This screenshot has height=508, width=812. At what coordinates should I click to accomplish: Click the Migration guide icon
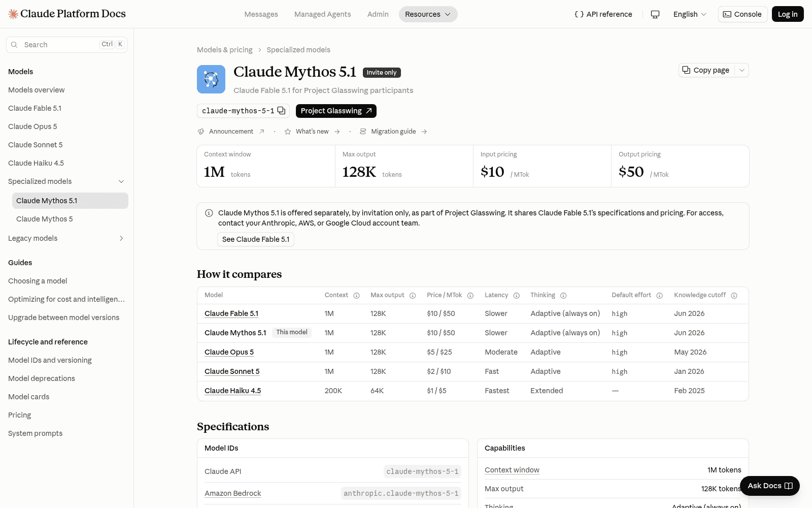[363, 132]
